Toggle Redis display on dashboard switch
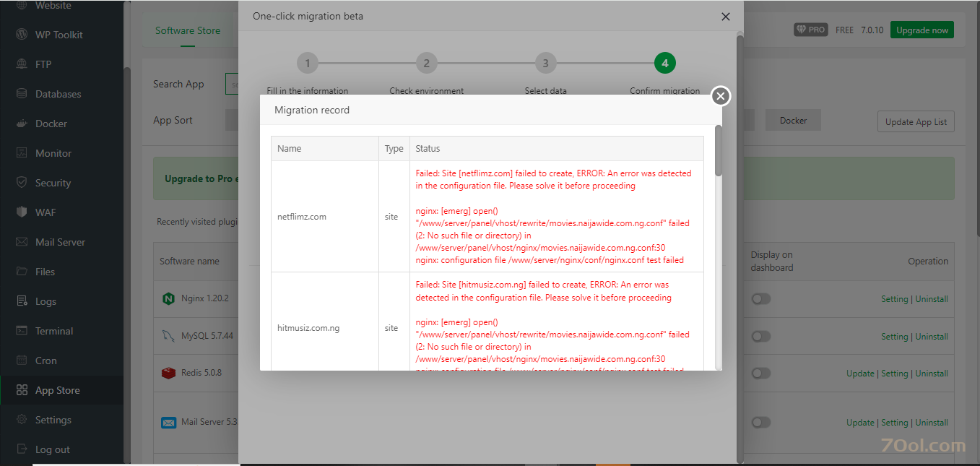The height and width of the screenshot is (466, 980). [x=760, y=374]
